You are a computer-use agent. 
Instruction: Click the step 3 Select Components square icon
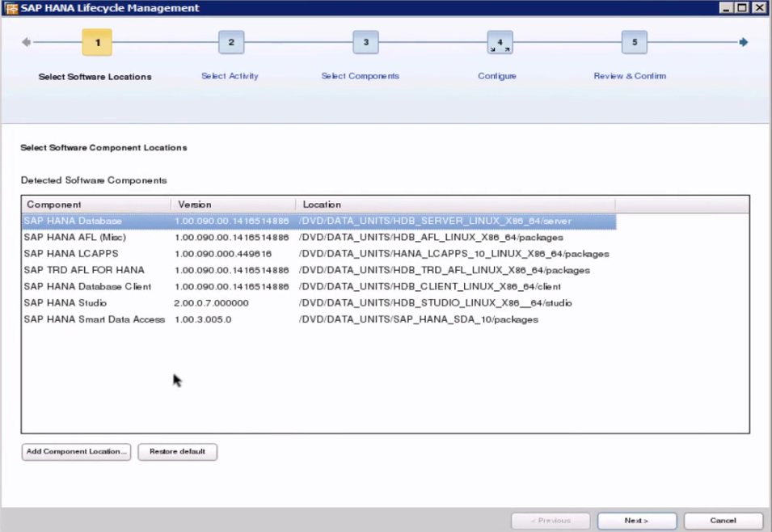tap(365, 42)
